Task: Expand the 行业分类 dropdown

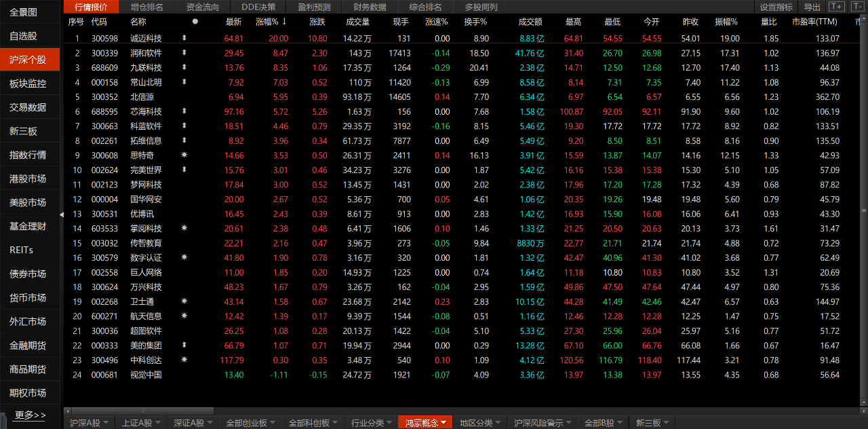Action: tap(372, 423)
